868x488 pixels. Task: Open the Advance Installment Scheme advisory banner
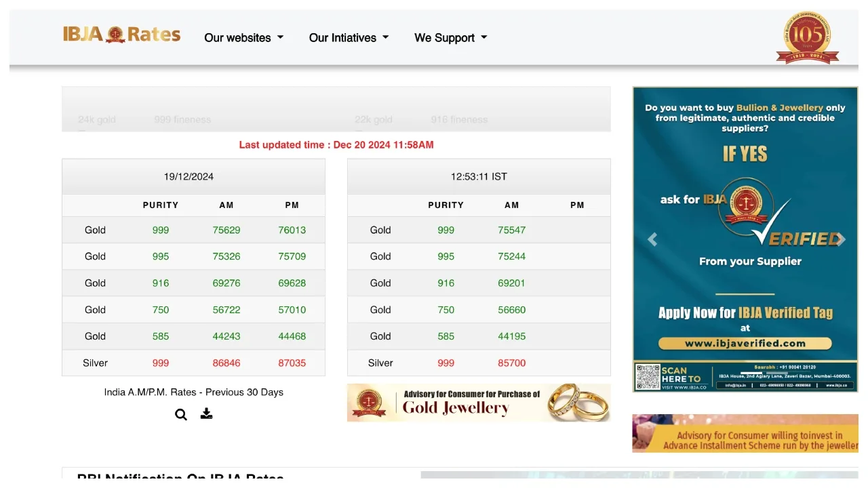(745, 434)
